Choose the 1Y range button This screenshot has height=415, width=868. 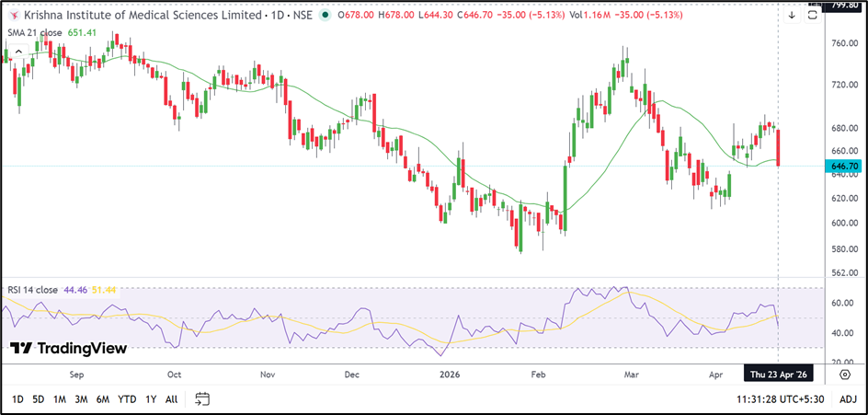pos(151,399)
